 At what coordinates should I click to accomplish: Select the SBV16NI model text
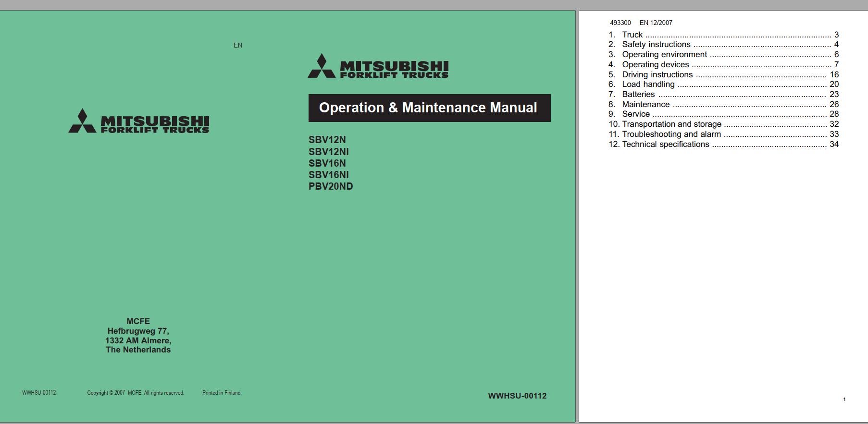coord(328,175)
